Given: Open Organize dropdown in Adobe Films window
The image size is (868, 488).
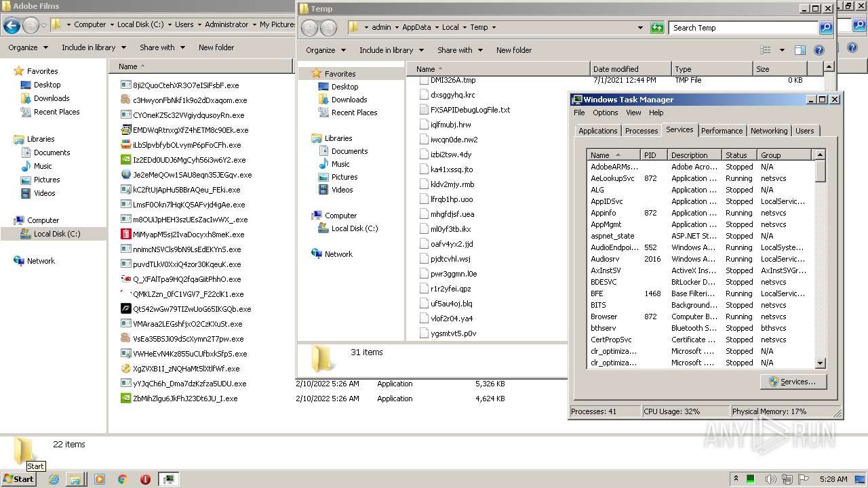Looking at the screenshot, I should tap(28, 47).
